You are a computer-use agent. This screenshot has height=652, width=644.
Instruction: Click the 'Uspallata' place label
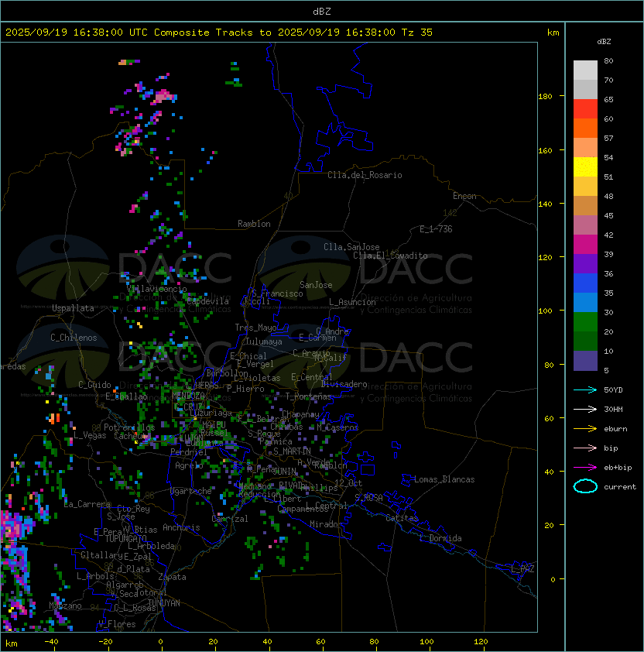[73, 308]
